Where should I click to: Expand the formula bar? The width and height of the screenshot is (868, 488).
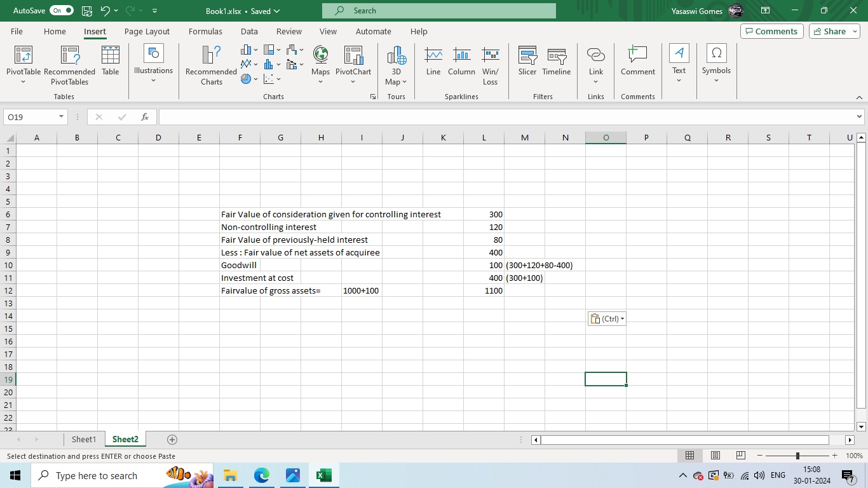(859, 117)
